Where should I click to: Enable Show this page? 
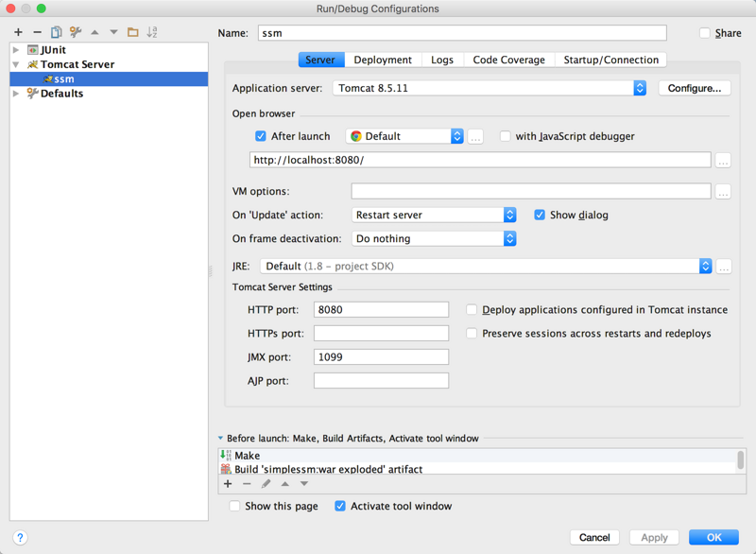(234, 506)
